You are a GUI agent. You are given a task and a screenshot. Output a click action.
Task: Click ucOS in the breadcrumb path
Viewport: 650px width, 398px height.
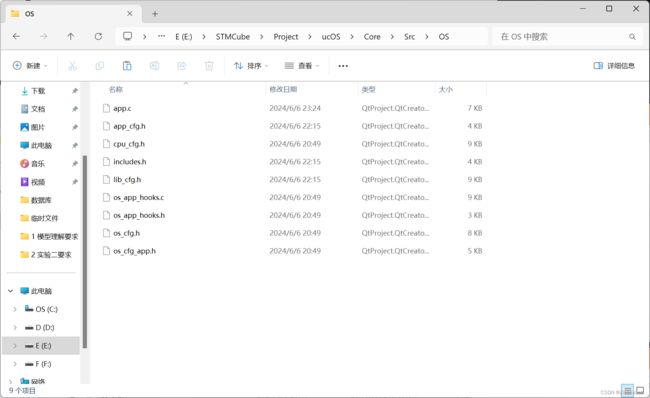(331, 36)
